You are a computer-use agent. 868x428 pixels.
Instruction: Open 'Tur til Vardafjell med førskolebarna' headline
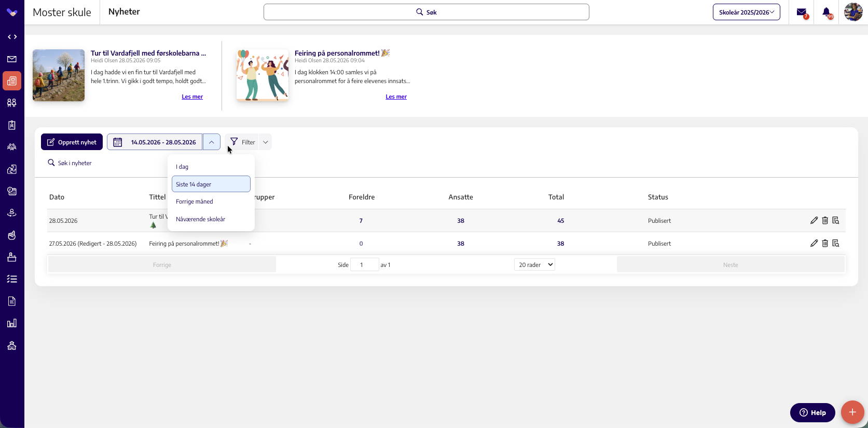pyautogui.click(x=148, y=53)
